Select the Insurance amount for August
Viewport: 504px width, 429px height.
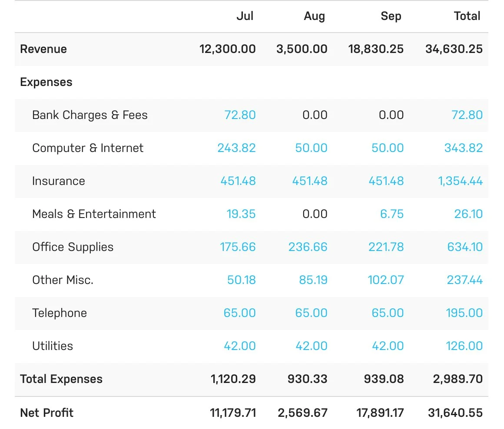(x=310, y=181)
